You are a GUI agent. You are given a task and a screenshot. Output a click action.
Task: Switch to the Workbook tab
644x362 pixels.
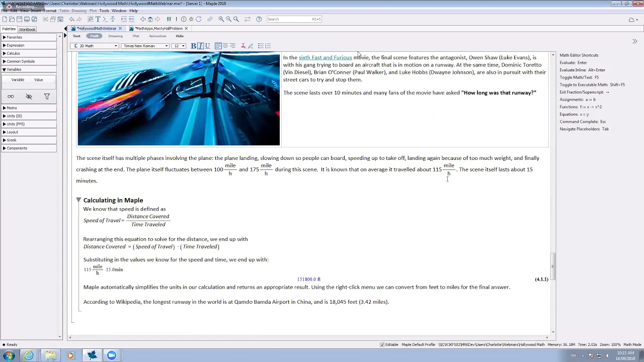pyautogui.click(x=27, y=29)
